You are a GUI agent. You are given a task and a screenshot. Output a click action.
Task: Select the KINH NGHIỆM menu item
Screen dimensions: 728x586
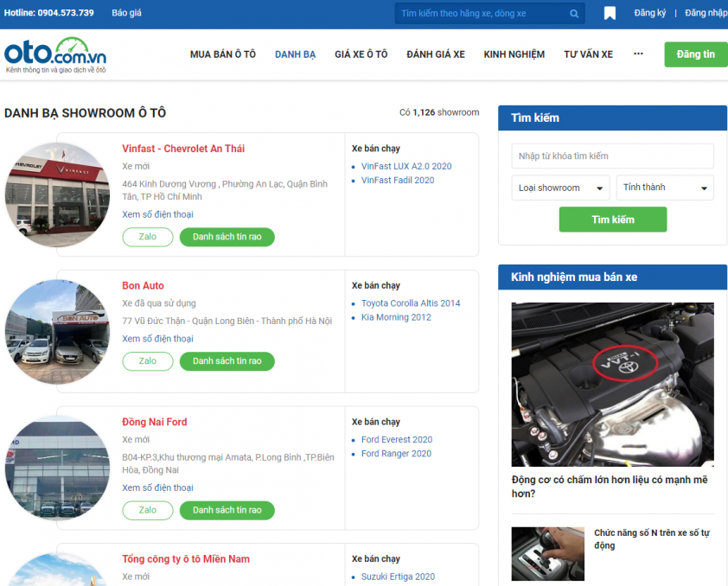[x=514, y=54]
